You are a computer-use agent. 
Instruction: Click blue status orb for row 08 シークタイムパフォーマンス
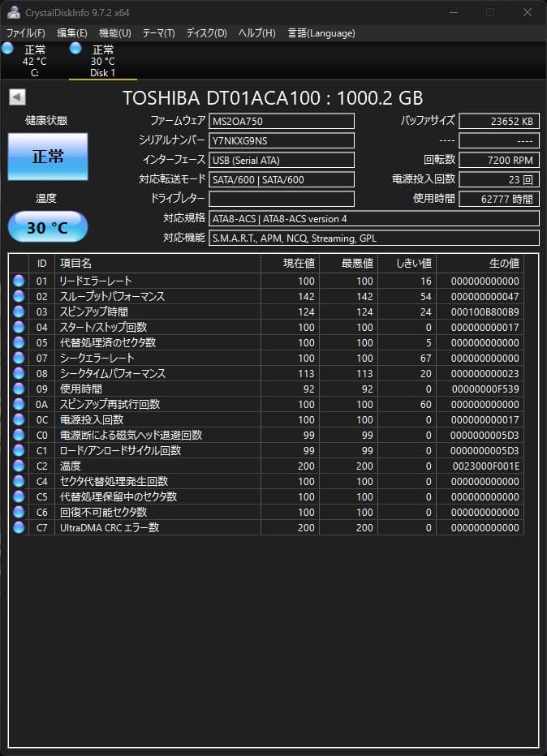(x=19, y=373)
